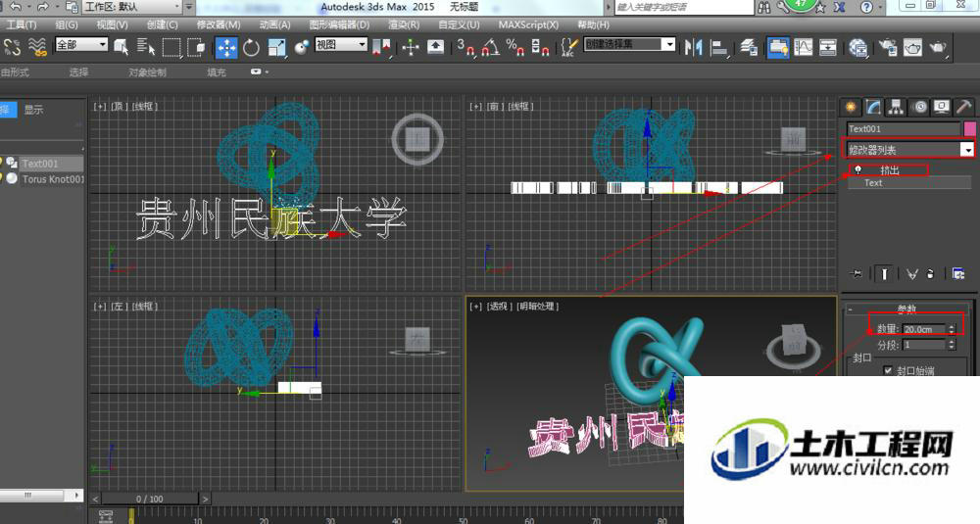Toggle Window/Crossing selection mode
The width and height of the screenshot is (980, 524).
[x=196, y=47]
